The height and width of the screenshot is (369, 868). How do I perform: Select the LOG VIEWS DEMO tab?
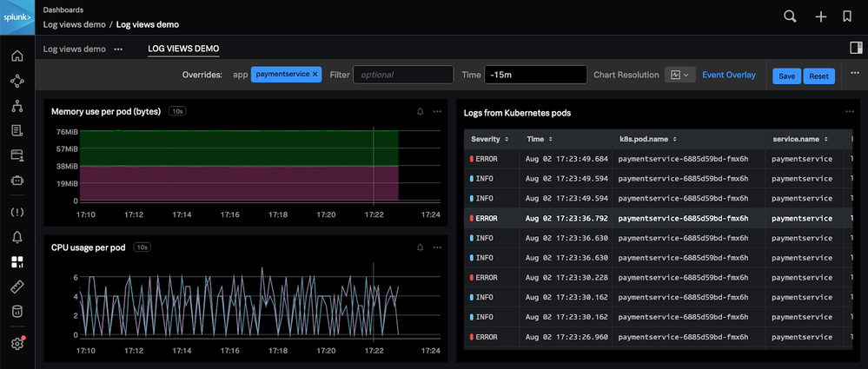(x=183, y=49)
